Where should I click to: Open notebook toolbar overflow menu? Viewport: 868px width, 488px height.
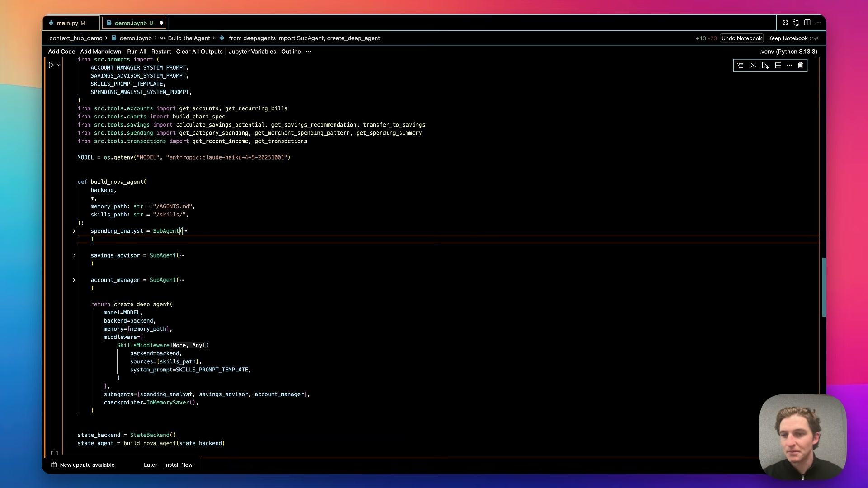308,52
